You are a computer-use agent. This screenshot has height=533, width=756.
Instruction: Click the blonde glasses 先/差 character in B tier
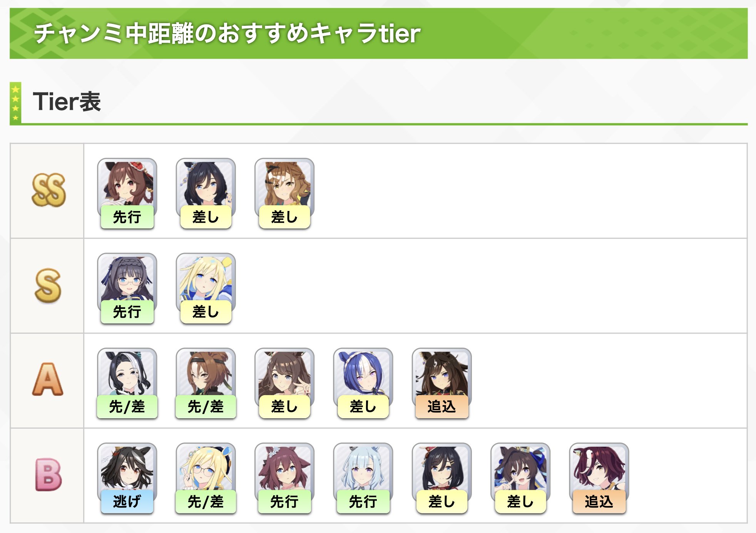[206, 478]
